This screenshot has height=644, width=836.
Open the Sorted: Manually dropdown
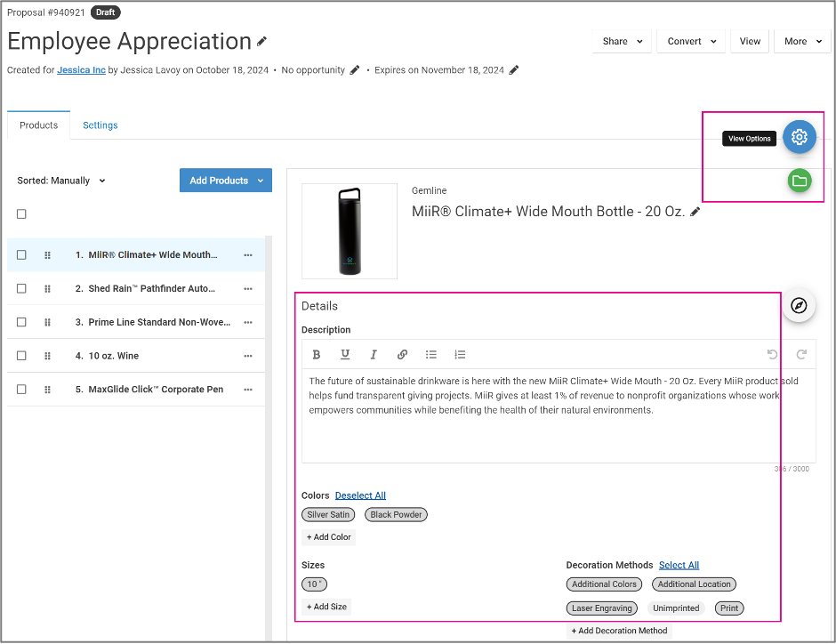tap(60, 181)
